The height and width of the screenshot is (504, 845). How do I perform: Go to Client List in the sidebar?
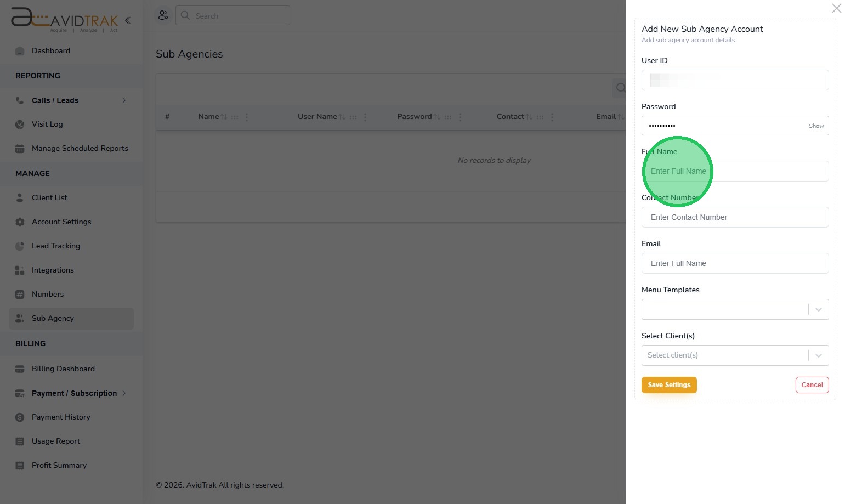[x=49, y=197]
